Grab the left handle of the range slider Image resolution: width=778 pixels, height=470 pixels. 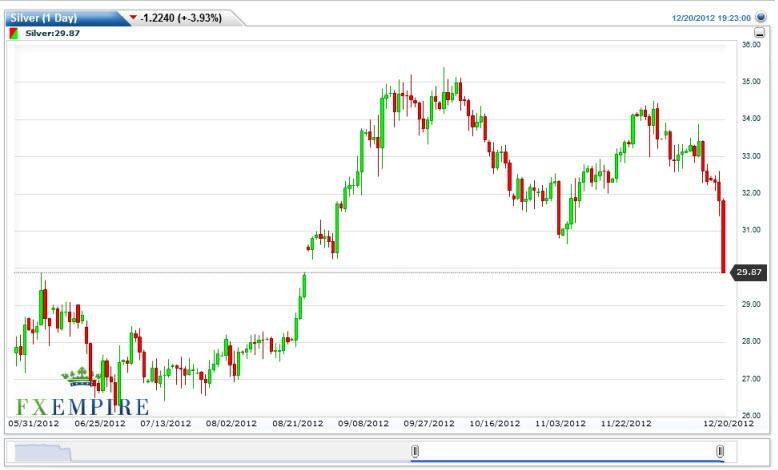[x=414, y=453]
